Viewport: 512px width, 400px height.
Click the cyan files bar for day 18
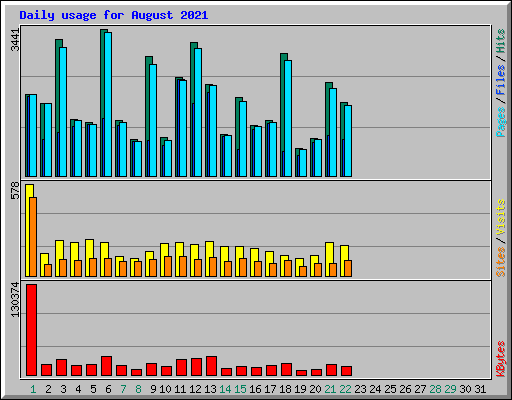click(288, 118)
